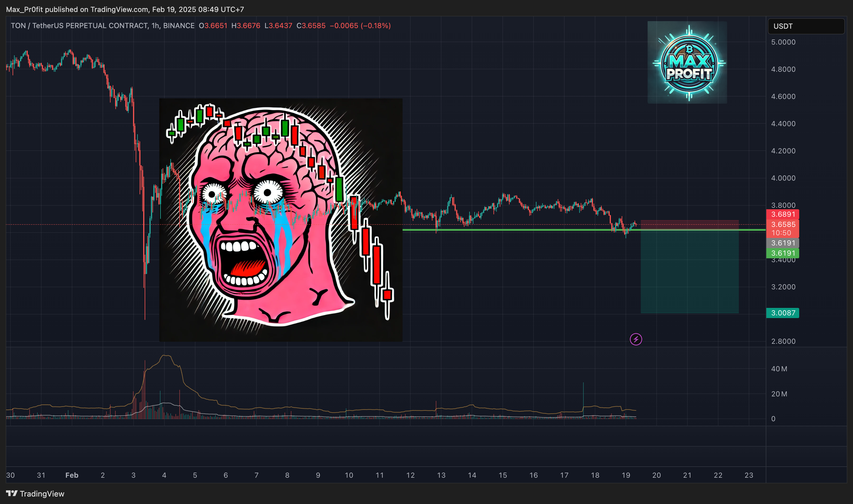Click the gray 3.6191 price label

pos(782,243)
